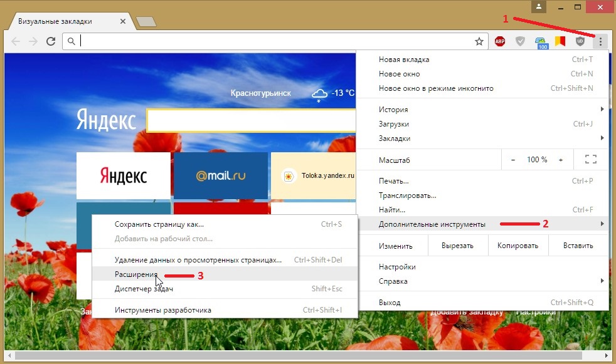The width and height of the screenshot is (616, 364).
Task: Expand Дополнительные инструменты submenu
Action: click(482, 224)
